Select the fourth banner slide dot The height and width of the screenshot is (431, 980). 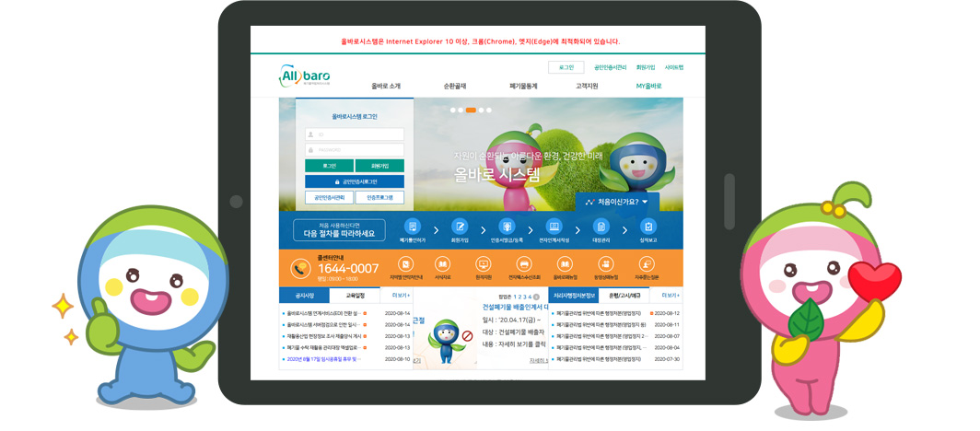481,110
